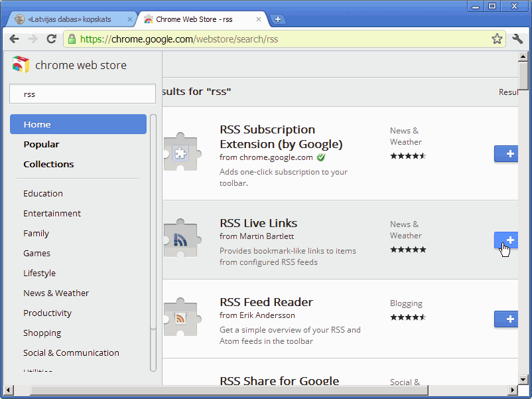Open RSS Subscription Extension (by Google) title

281,137
